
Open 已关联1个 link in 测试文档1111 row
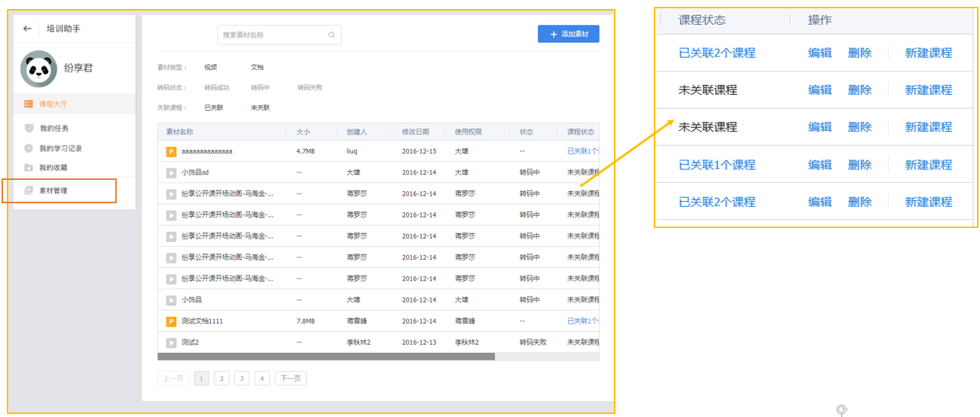583,321
